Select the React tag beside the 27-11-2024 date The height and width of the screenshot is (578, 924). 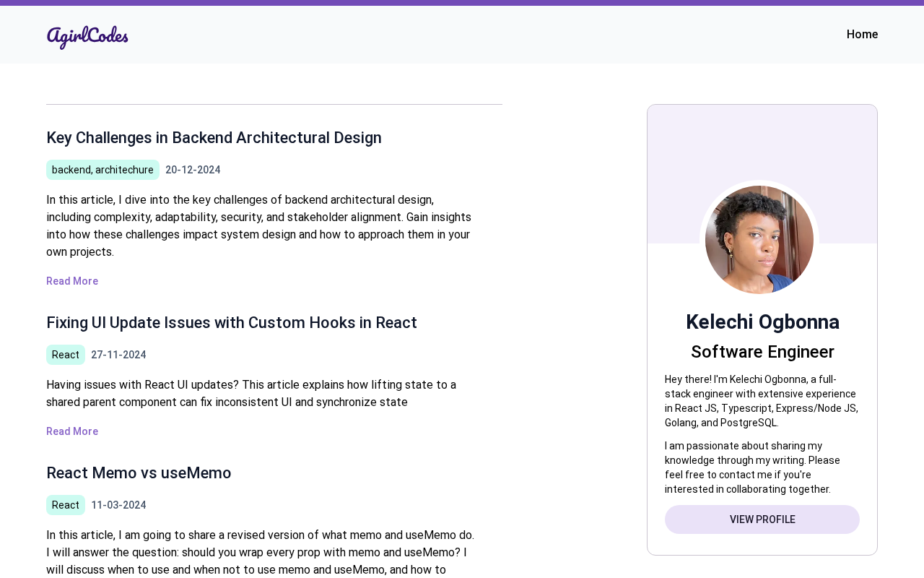[x=66, y=355]
